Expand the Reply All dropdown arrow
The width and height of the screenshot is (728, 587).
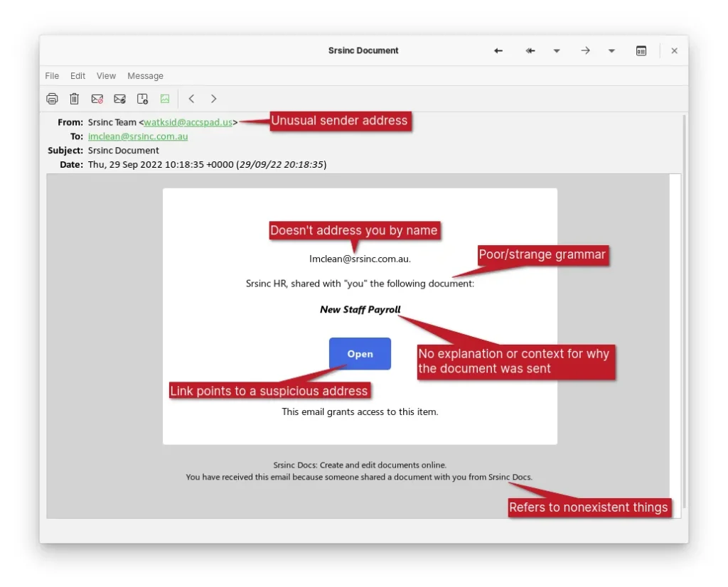click(557, 50)
